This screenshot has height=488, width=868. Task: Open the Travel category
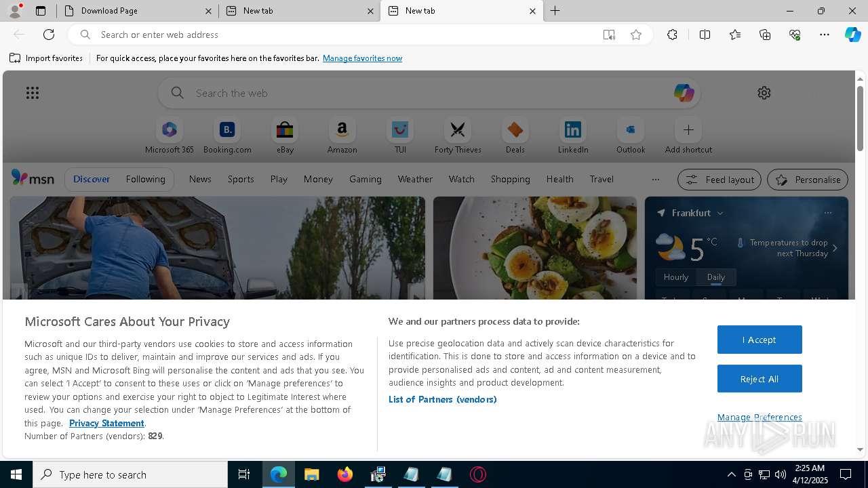[601, 179]
